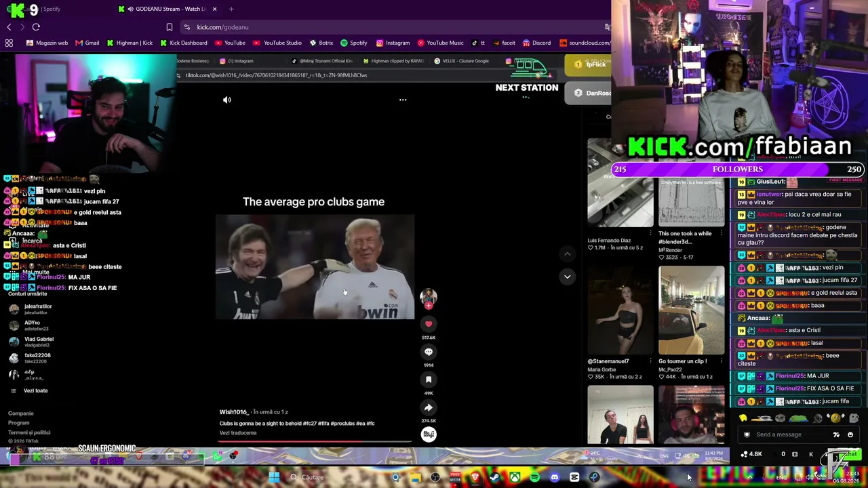
Task: Open site settings icon beside kick.com/godeanu
Action: (x=186, y=27)
